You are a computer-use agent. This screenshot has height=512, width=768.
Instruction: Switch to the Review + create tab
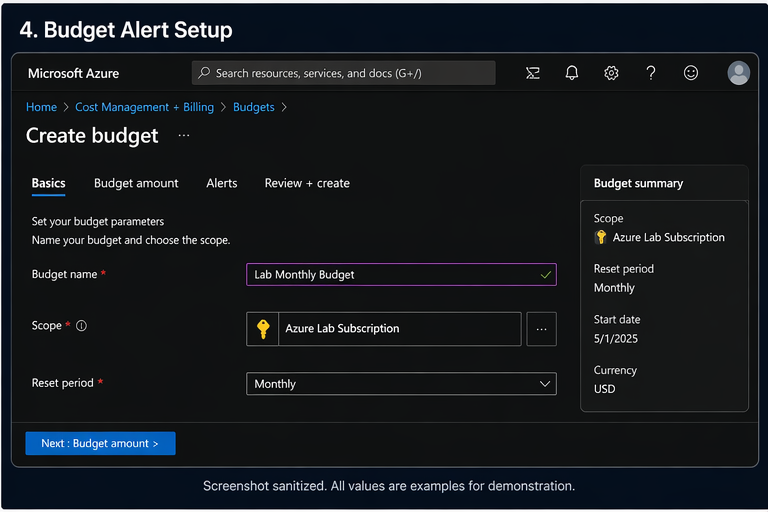tap(307, 183)
